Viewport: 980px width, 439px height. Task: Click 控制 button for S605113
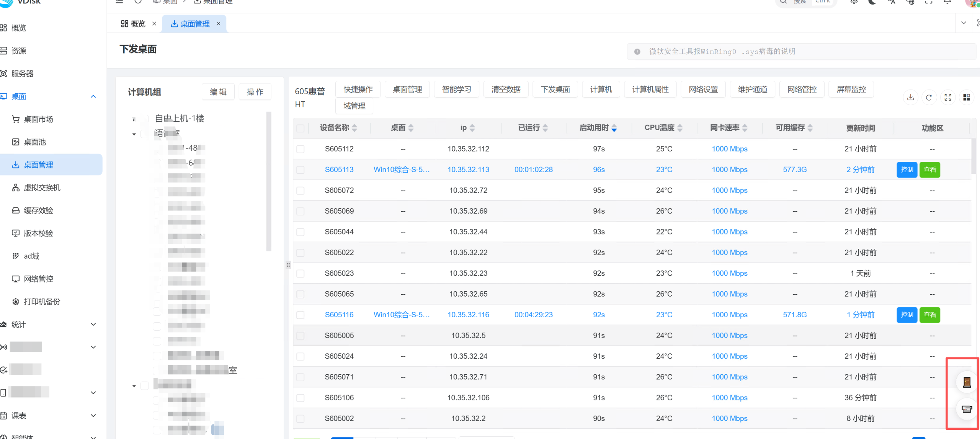tap(906, 170)
